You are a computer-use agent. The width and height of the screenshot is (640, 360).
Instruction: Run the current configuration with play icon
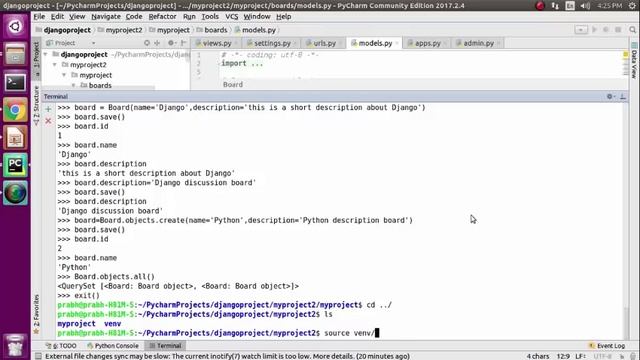click(594, 30)
